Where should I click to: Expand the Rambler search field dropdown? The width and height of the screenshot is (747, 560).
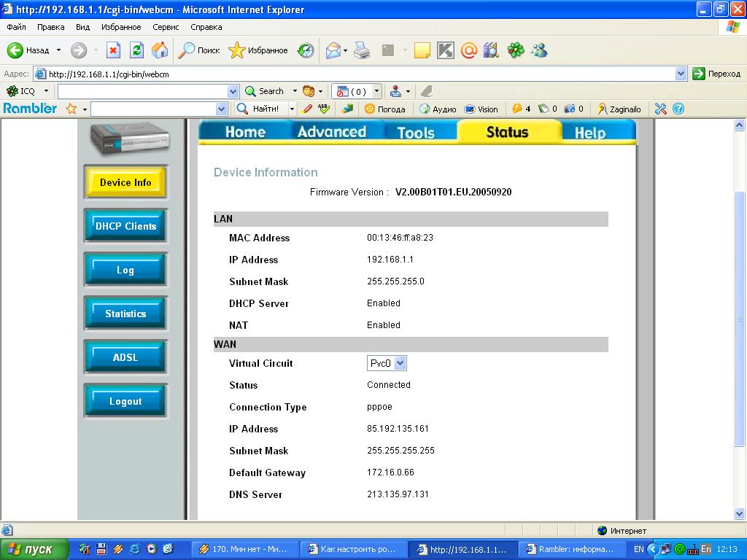222,109
